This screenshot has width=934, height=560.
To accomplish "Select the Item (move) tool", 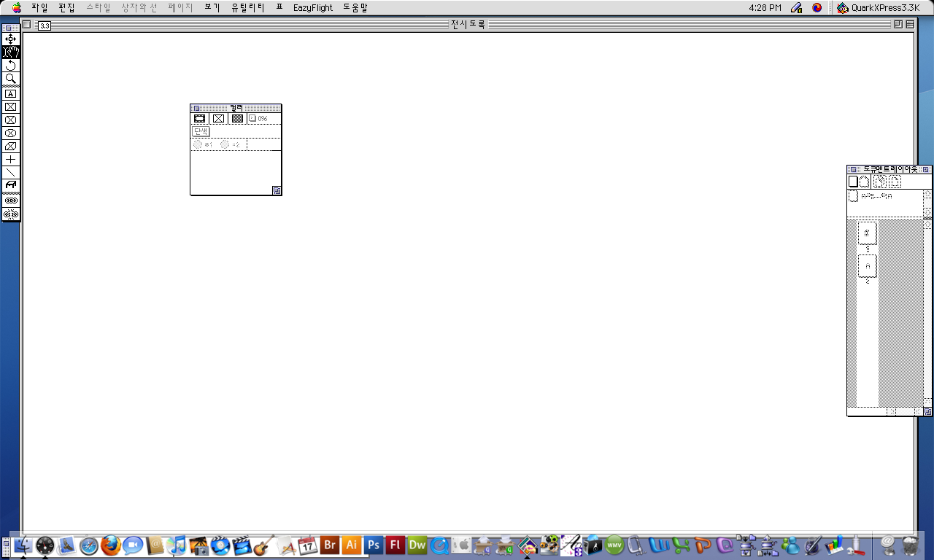I will pyautogui.click(x=10, y=39).
